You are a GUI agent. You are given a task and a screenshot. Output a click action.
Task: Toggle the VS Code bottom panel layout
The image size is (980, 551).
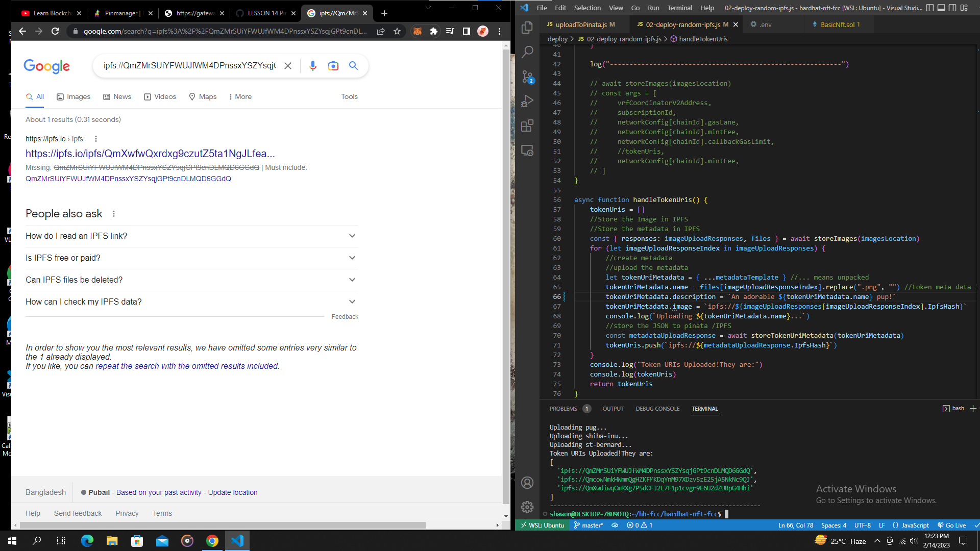tap(941, 8)
